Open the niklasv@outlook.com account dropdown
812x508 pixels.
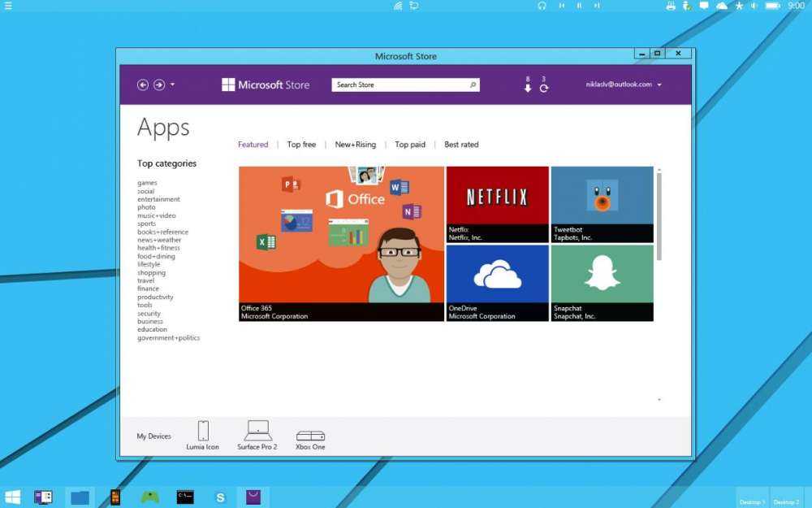pyautogui.click(x=624, y=85)
